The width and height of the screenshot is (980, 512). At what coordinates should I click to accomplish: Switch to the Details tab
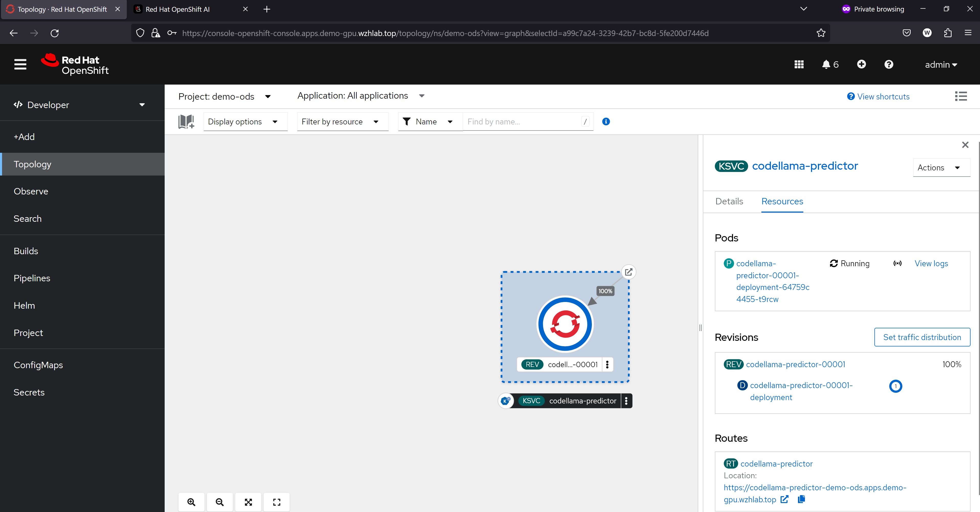729,202
